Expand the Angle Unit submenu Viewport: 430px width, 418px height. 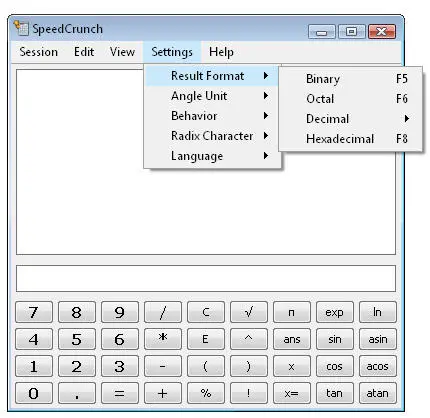tap(212, 96)
